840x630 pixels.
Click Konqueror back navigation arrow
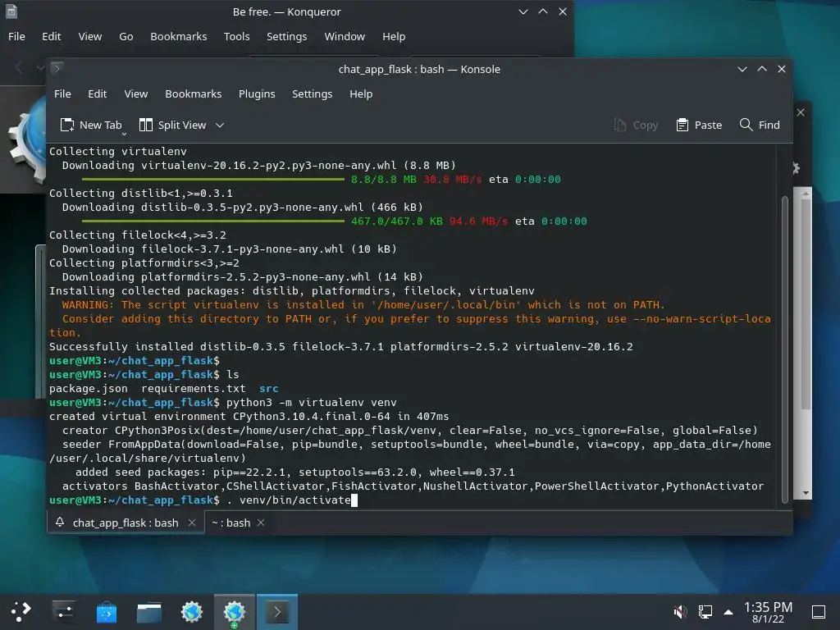coord(20,68)
